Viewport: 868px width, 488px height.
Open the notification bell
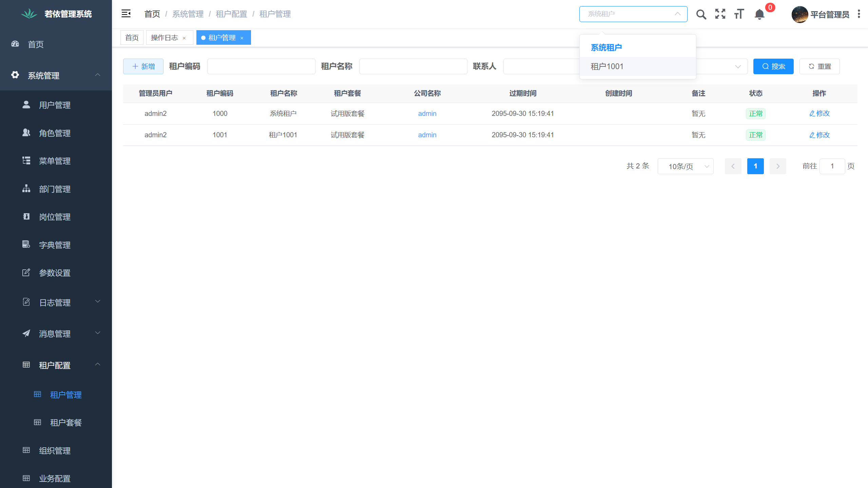(x=759, y=15)
